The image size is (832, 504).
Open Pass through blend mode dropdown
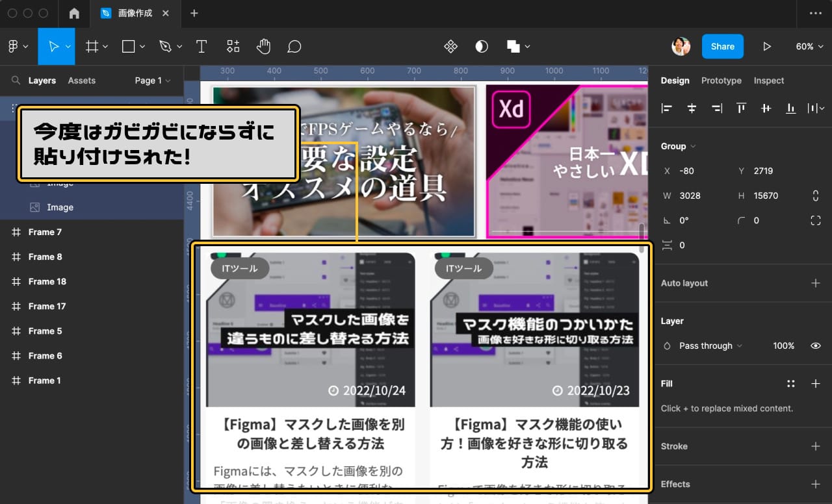710,346
